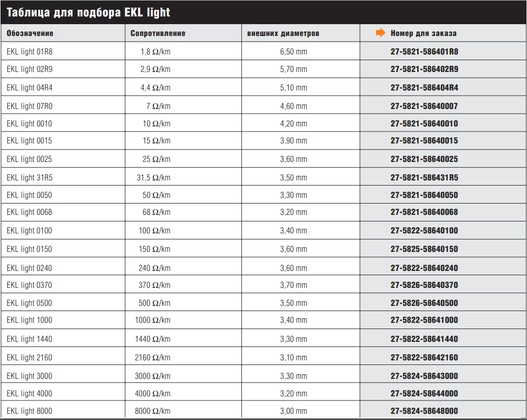Click order number 27-5824-58648000
The width and height of the screenshot is (527, 420).
point(424,411)
